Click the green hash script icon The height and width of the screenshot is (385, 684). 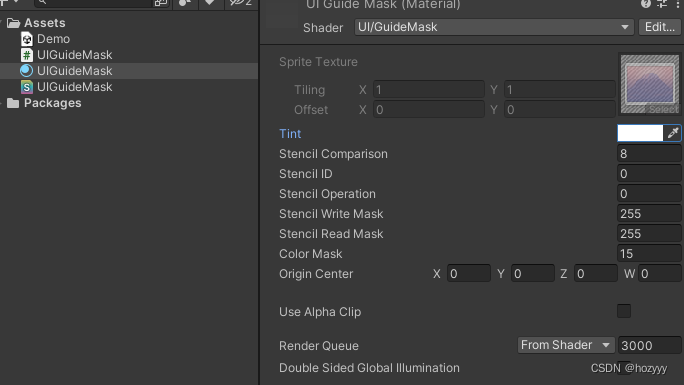(27, 55)
